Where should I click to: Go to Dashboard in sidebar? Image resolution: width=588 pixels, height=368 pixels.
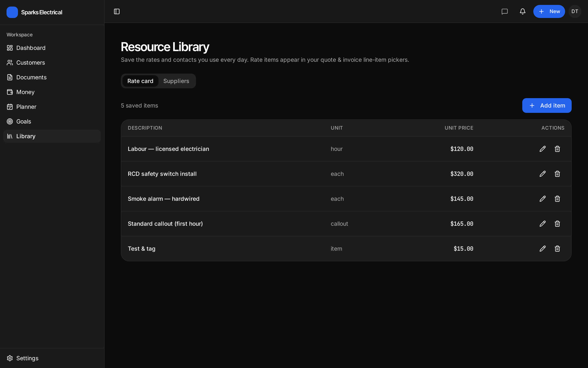[52, 48]
